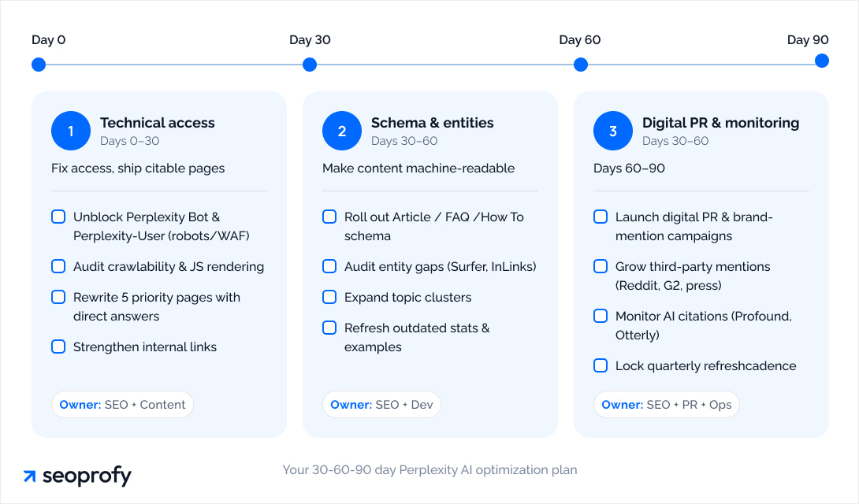Check Launch digital PR campaigns checkbox

[x=601, y=217]
